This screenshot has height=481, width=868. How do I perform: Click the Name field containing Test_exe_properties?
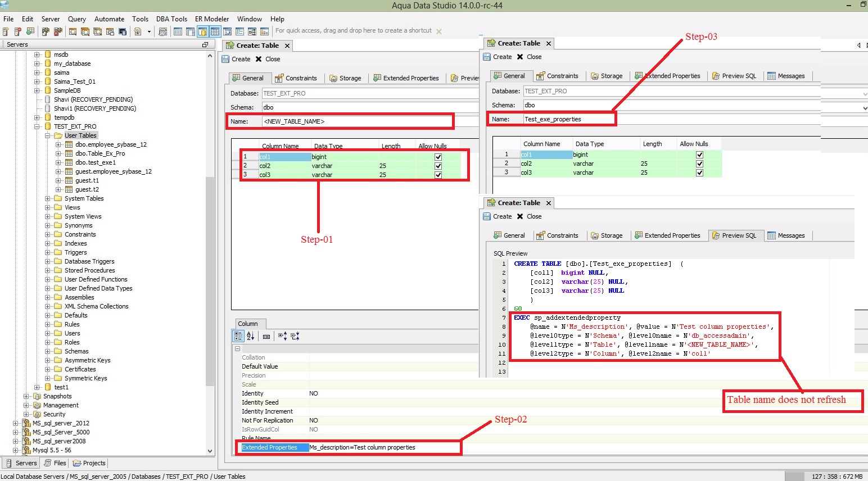tap(569, 119)
